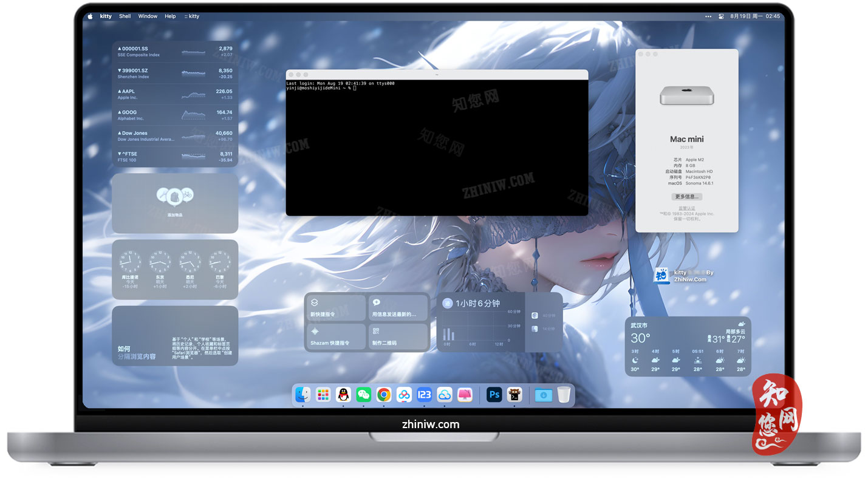Open Launchpad in the Dock
The width and height of the screenshot is (868, 484).
323,395
